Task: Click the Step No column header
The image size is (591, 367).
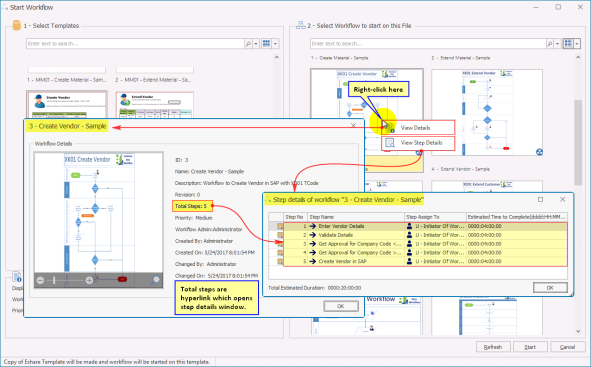Action: (x=295, y=217)
